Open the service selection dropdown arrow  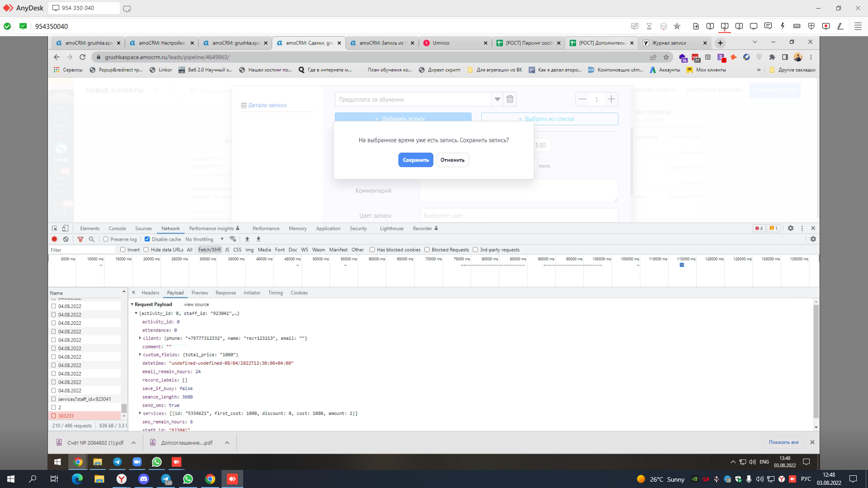(x=497, y=99)
